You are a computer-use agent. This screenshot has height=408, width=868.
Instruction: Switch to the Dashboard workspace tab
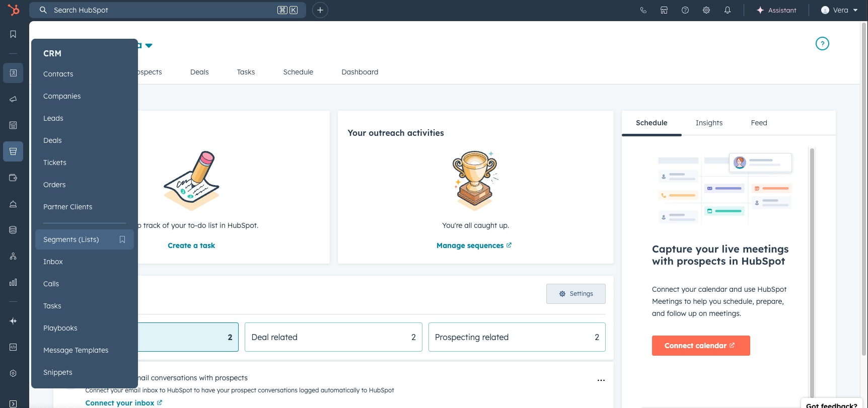click(359, 72)
